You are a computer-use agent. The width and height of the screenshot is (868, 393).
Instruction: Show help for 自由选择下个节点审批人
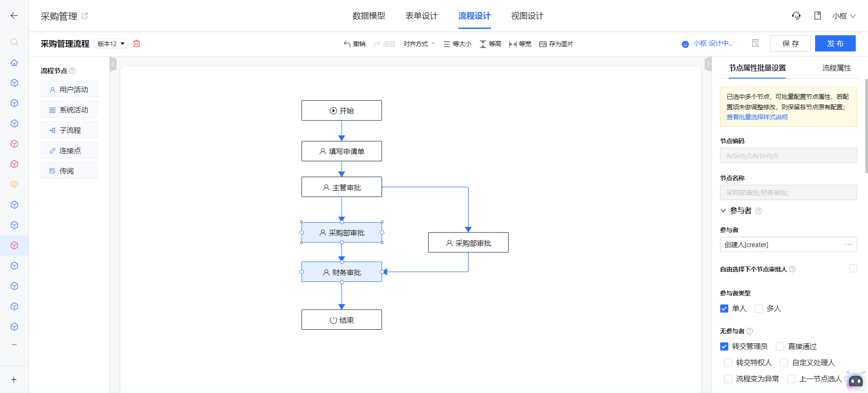pos(792,269)
